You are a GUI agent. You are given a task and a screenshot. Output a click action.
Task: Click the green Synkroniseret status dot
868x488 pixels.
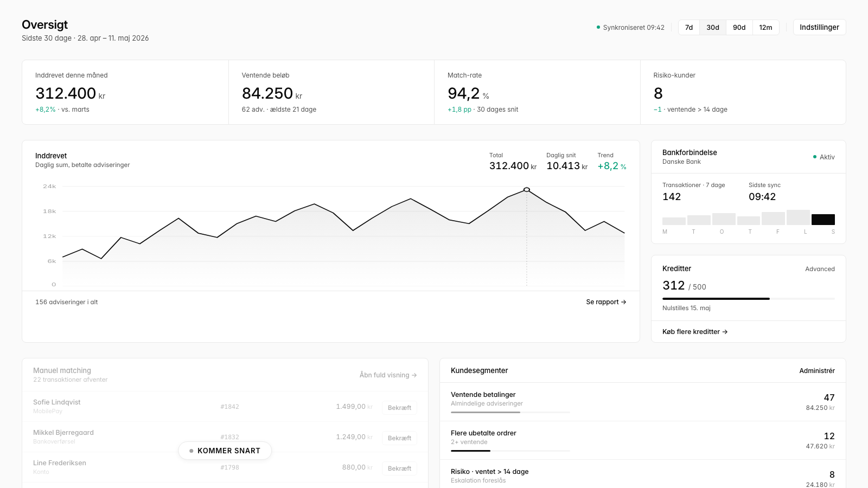tap(598, 28)
